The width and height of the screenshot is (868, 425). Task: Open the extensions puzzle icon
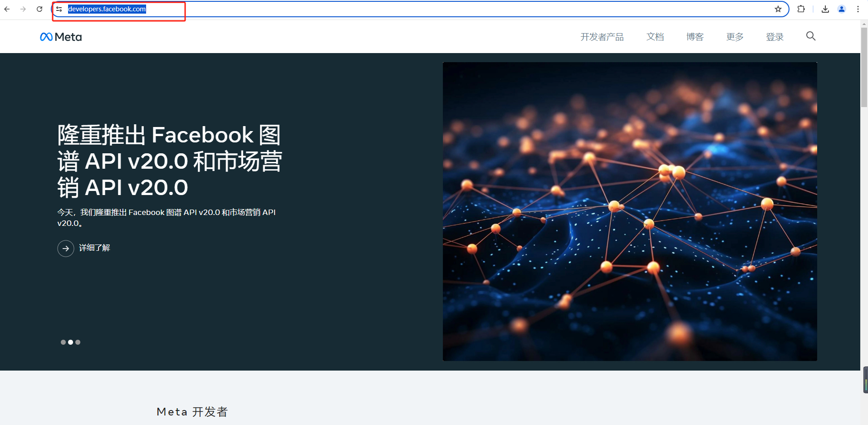point(801,9)
